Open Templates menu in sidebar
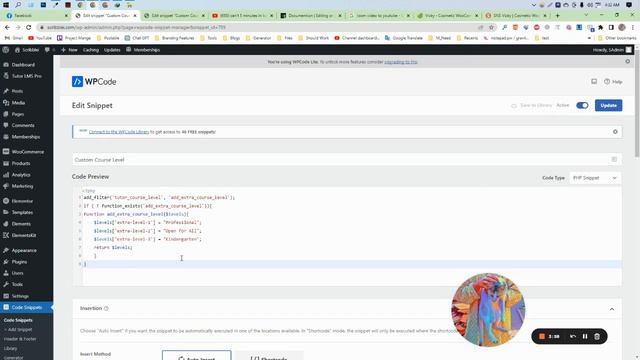640x360 pixels. 22,212
